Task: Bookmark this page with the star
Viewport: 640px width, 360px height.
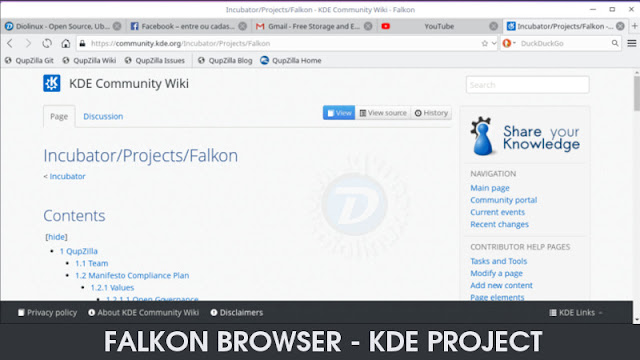Action: tap(484, 43)
